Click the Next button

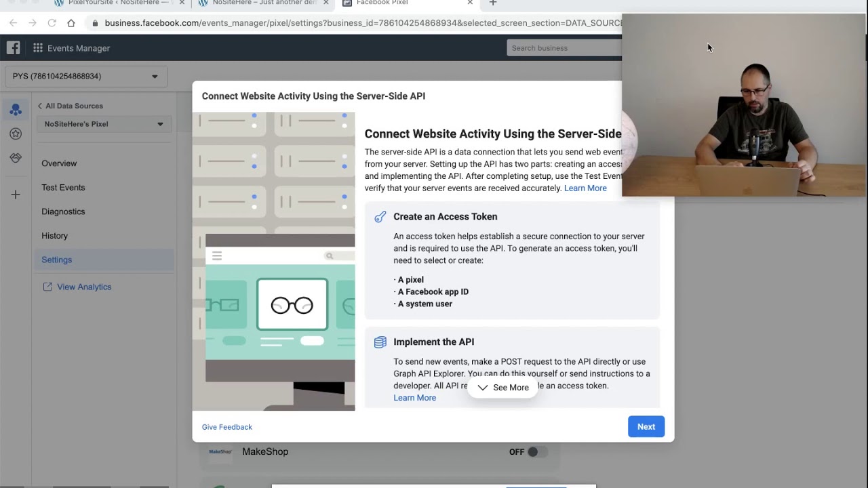click(x=646, y=426)
